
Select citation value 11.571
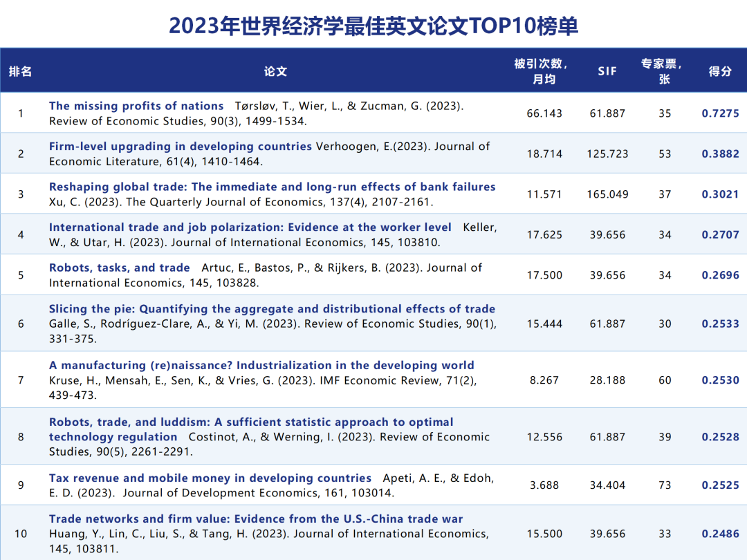tap(544, 194)
